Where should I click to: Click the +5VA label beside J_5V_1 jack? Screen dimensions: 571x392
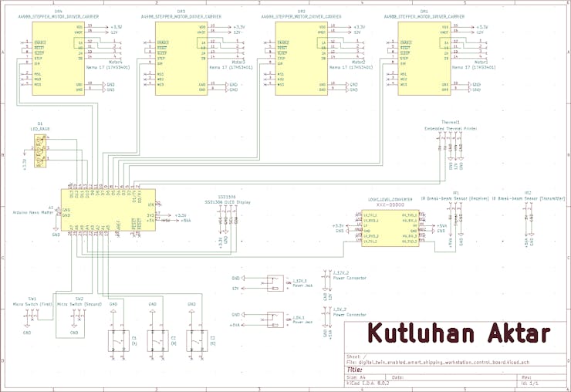coord(235,325)
